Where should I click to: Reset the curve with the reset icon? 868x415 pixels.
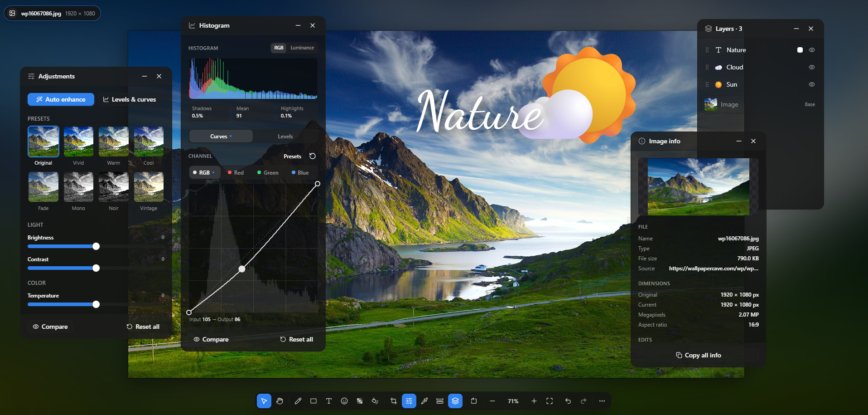[x=313, y=156]
